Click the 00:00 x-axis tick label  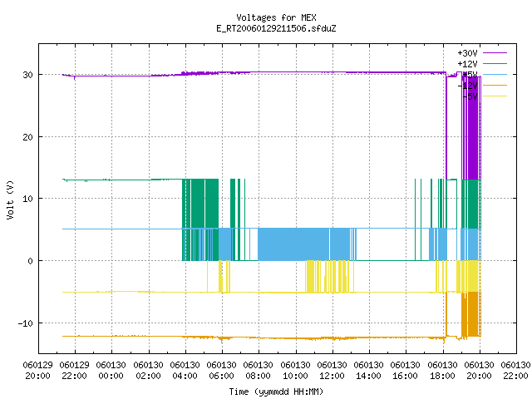111,371
